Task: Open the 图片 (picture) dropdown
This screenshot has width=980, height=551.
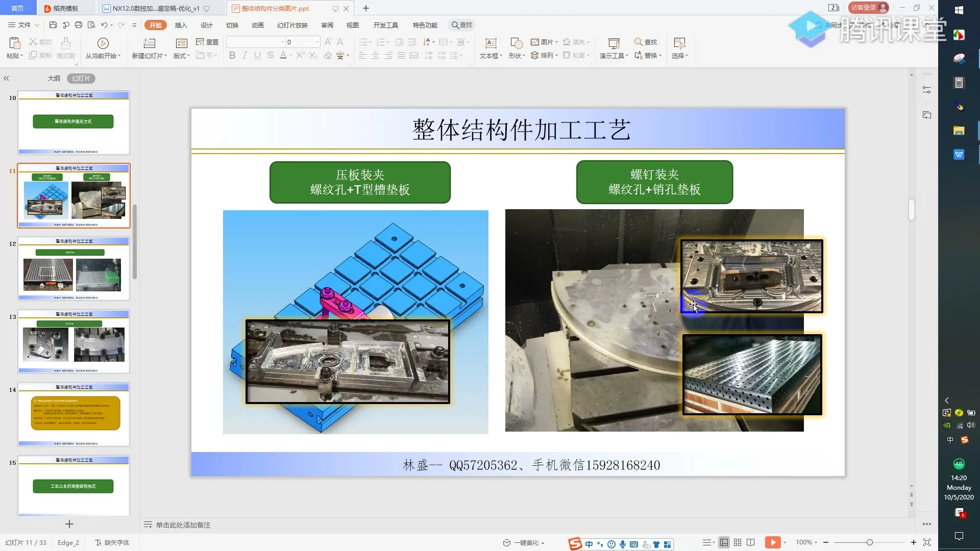Action: click(544, 42)
